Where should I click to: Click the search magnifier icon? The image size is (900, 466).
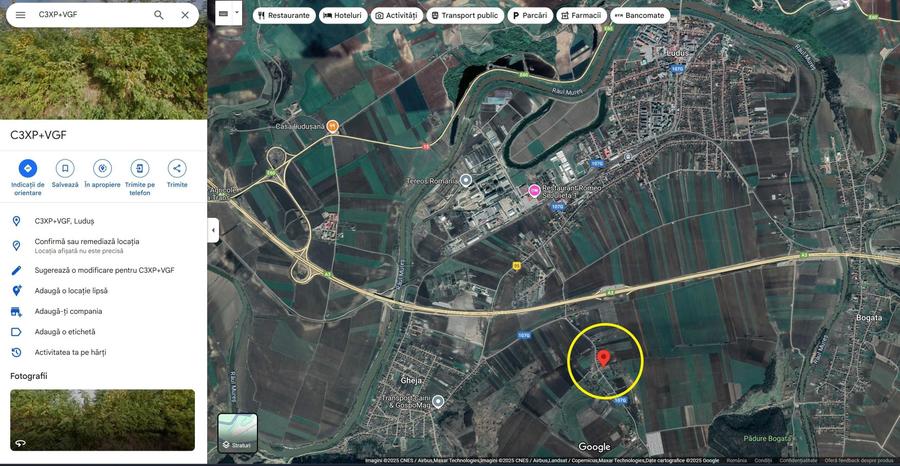(159, 15)
